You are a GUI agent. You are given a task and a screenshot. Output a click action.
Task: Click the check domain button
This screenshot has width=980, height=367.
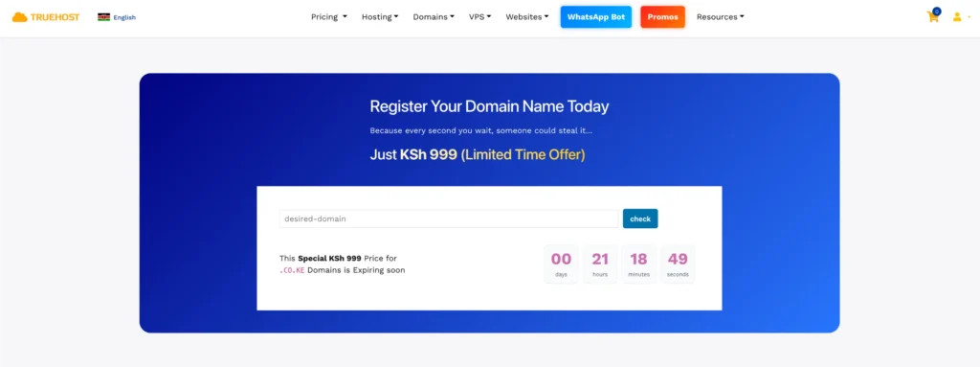(640, 218)
